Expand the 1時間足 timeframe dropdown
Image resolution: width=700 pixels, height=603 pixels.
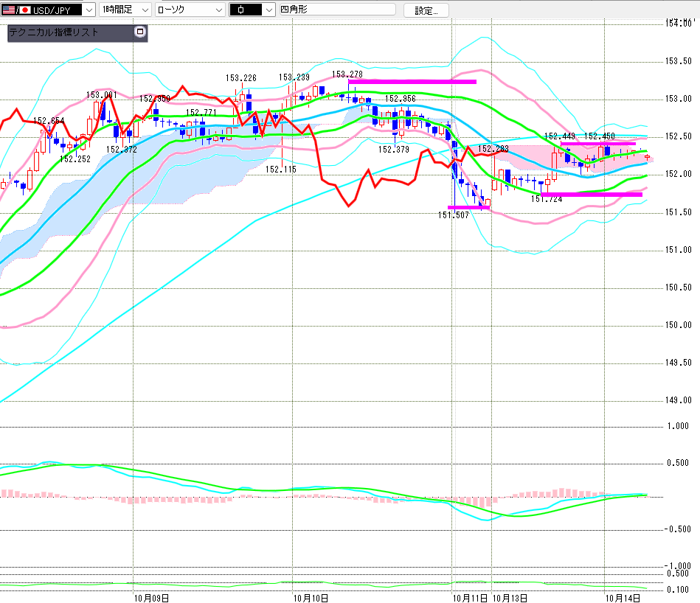click(144, 10)
